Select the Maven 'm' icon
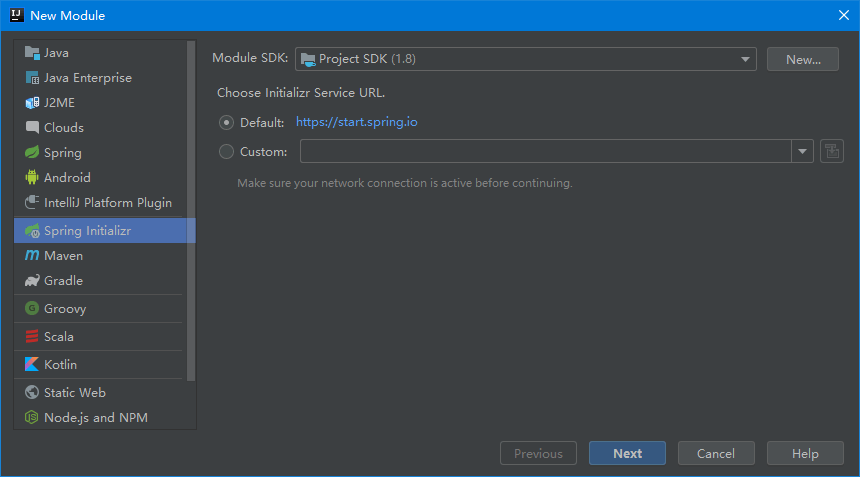 coord(32,255)
